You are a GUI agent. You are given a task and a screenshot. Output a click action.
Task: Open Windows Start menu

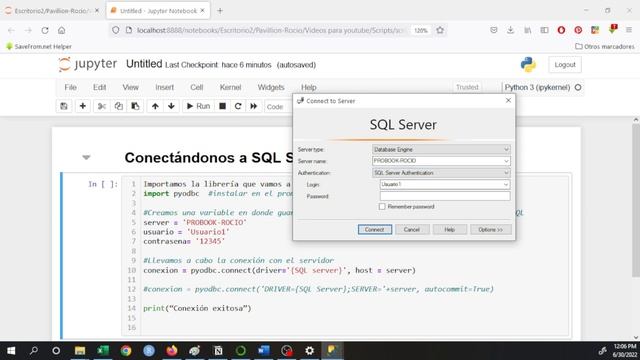[x=11, y=351]
